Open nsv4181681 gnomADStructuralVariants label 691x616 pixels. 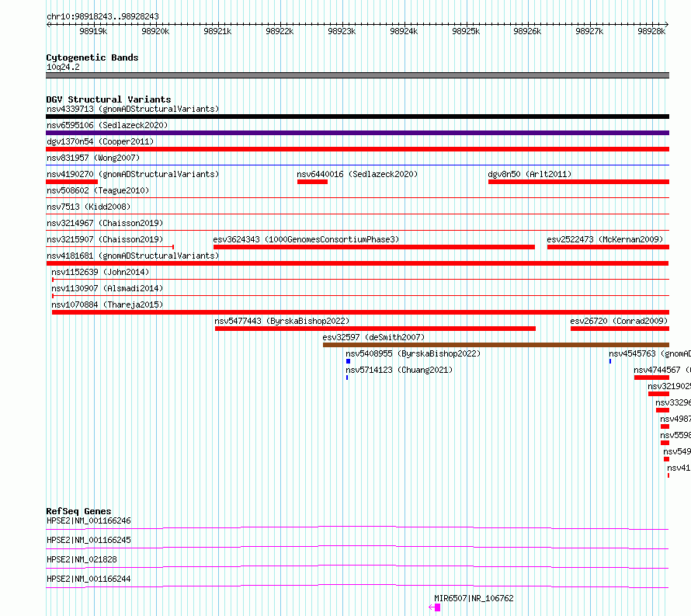(133, 256)
